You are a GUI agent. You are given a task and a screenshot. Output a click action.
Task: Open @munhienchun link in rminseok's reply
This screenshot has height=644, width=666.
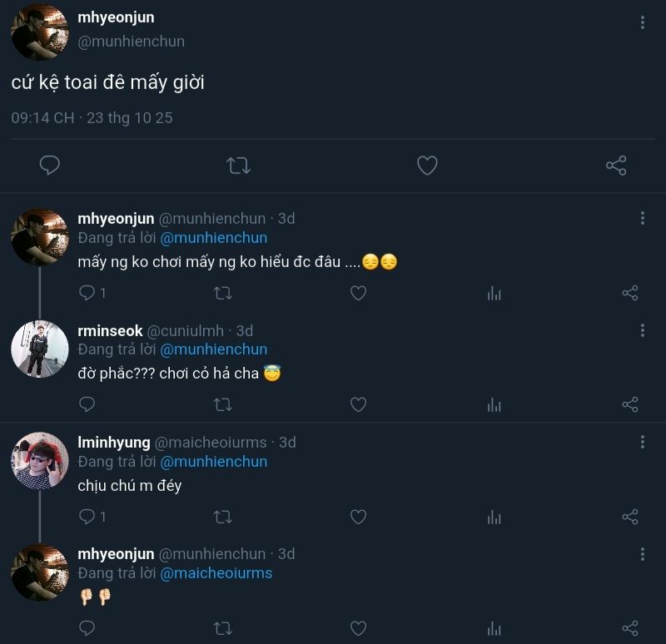point(213,349)
